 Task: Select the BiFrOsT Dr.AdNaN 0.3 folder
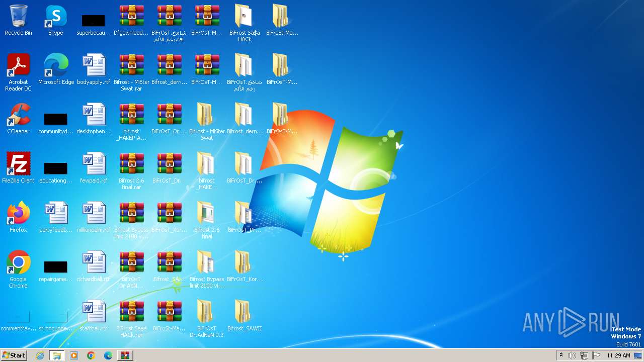[207, 319]
